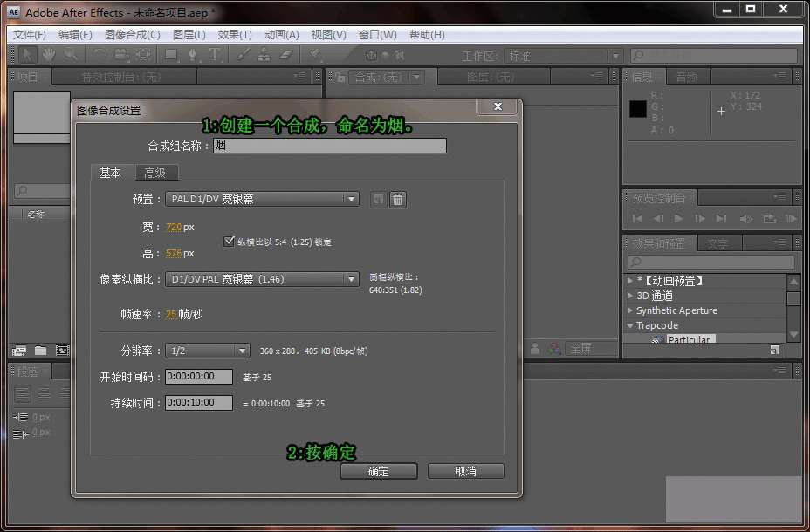This screenshot has width=810, height=532.
Task: Open the 全屏 resolution dropdown in composition panel
Action: click(x=591, y=349)
